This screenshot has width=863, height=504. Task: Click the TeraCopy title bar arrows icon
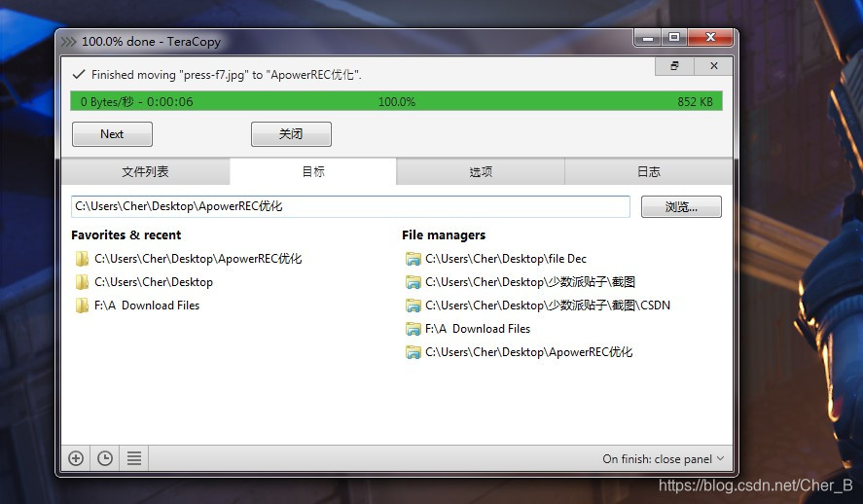69,42
